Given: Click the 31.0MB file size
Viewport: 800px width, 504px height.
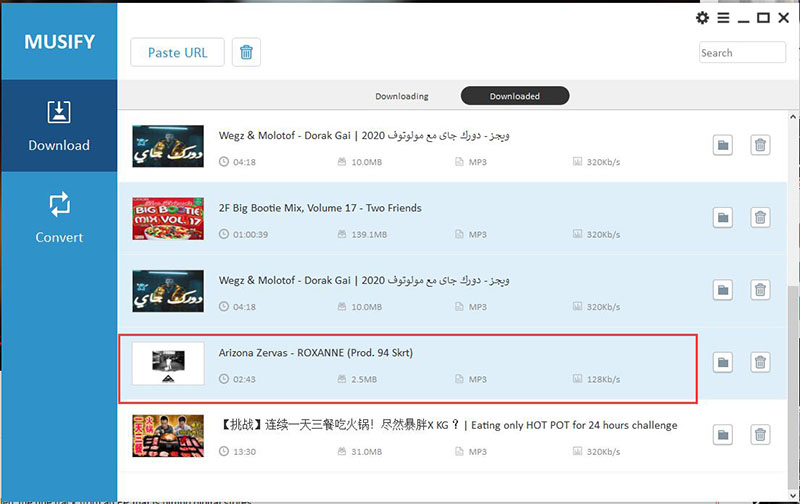Looking at the screenshot, I should (x=366, y=452).
